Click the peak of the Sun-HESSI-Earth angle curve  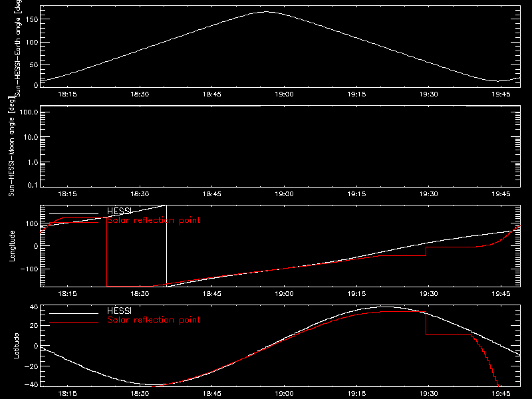click(265, 12)
